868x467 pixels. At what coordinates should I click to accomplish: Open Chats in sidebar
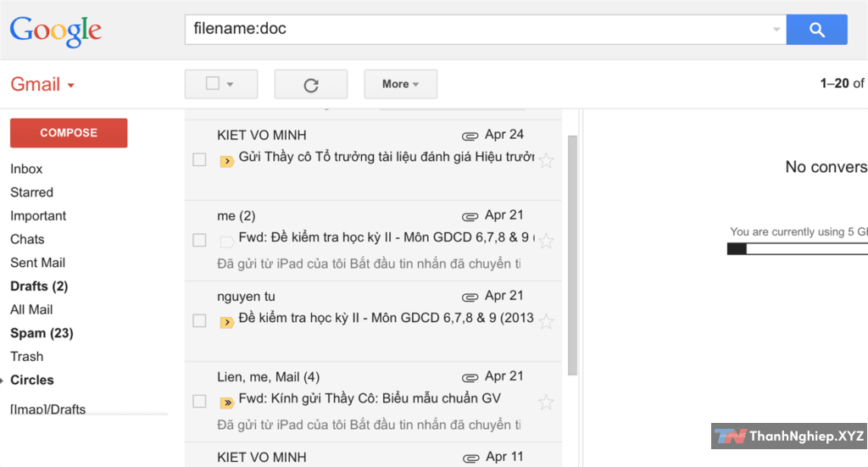(27, 239)
